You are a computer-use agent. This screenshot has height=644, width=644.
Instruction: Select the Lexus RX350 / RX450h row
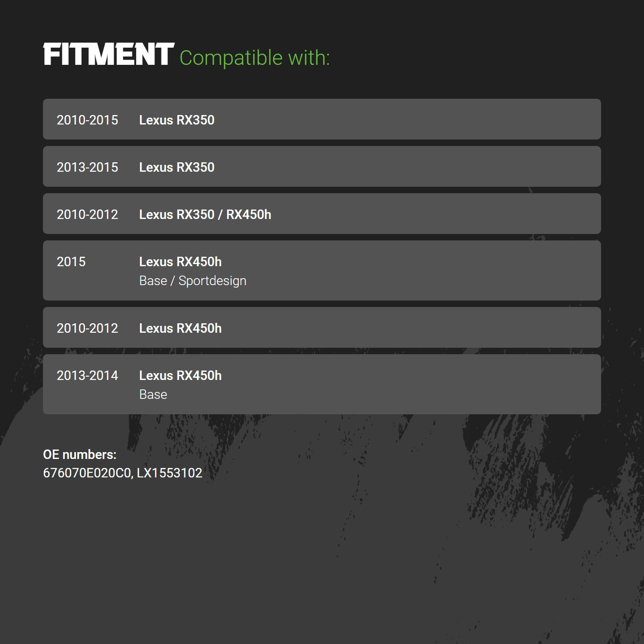[x=322, y=213]
